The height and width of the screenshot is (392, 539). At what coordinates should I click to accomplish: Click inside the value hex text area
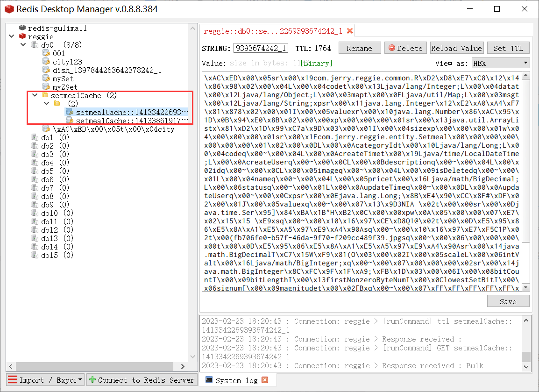point(362,182)
